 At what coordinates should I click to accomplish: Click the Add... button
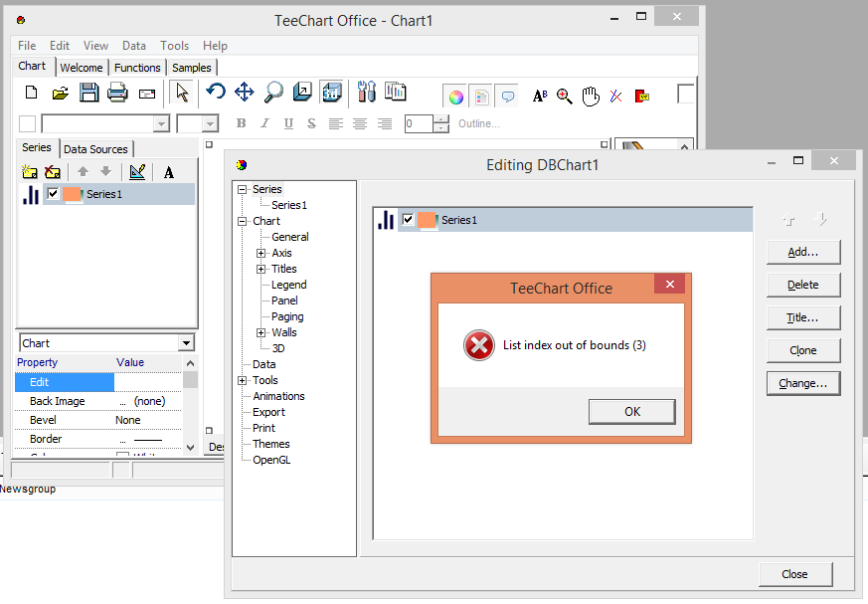803,252
